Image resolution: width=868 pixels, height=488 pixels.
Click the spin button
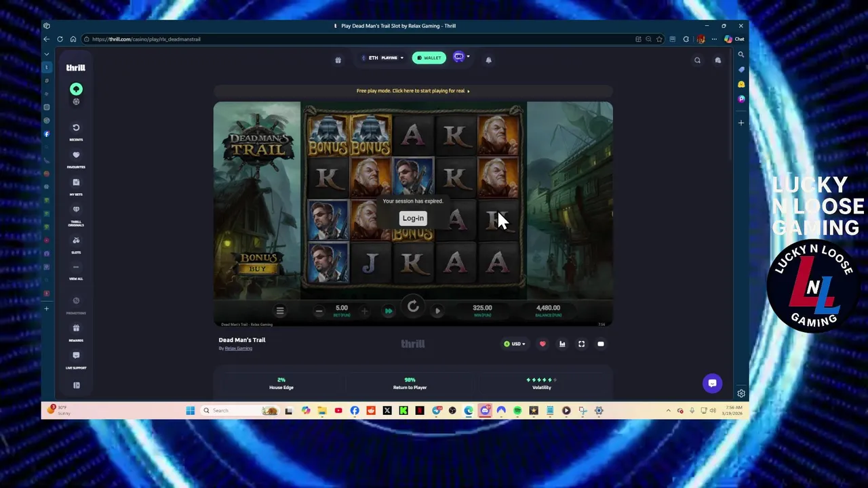(x=413, y=308)
